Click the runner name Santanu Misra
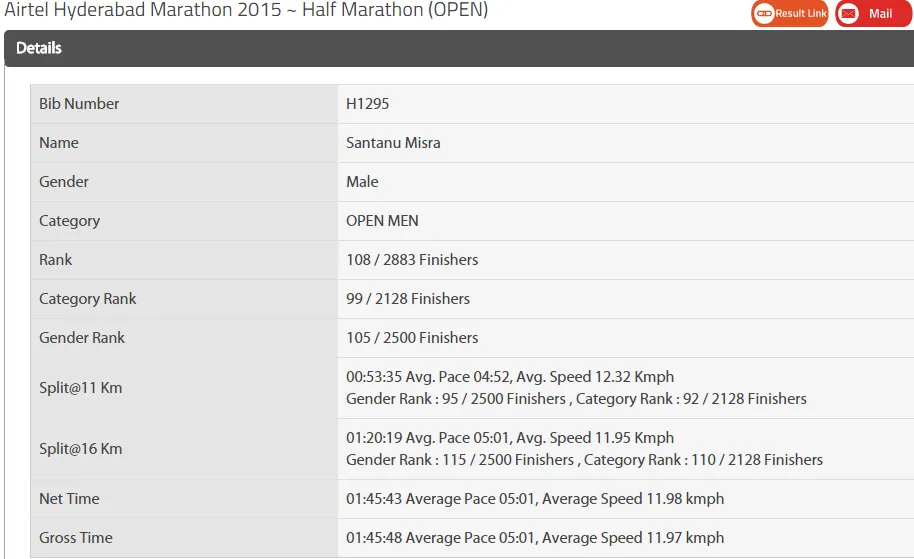This screenshot has height=559, width=914. 393,143
